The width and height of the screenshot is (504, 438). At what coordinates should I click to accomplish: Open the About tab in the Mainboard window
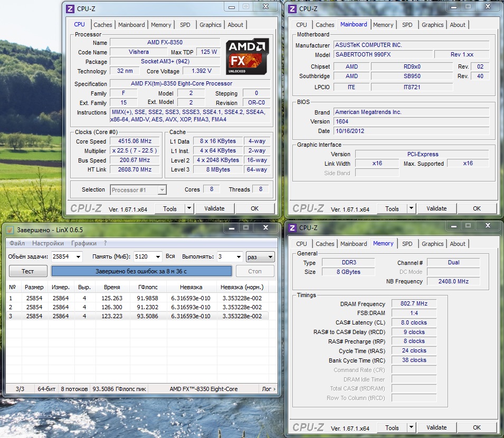(x=458, y=25)
